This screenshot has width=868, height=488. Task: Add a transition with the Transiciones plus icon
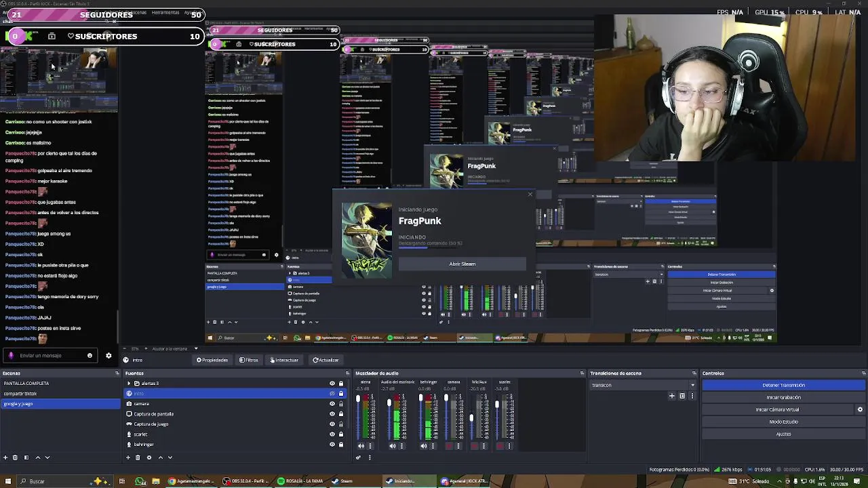click(x=672, y=396)
